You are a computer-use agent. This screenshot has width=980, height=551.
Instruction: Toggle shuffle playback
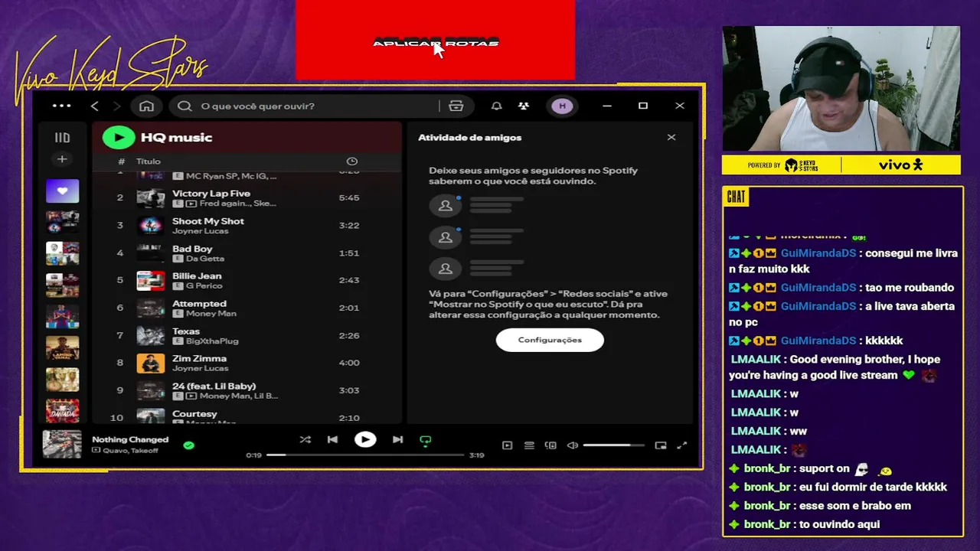tap(305, 439)
